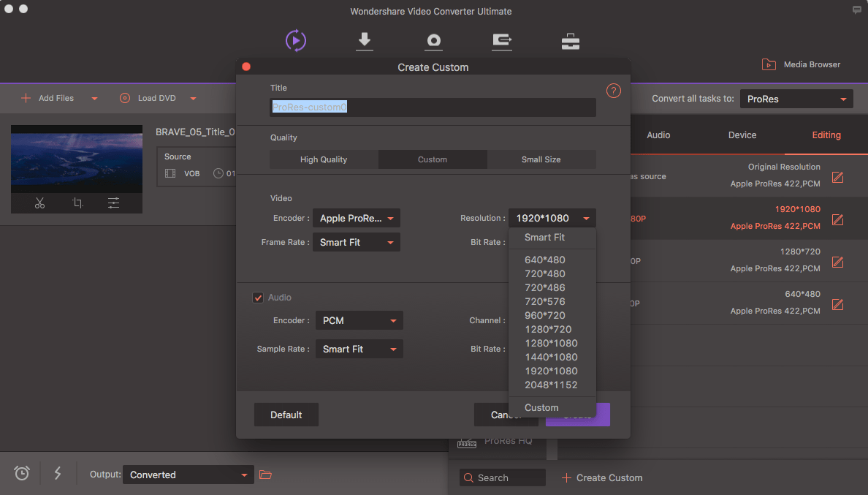Open the Burn disc section icon
Screen dimensions: 868x495
pyautogui.click(x=433, y=42)
